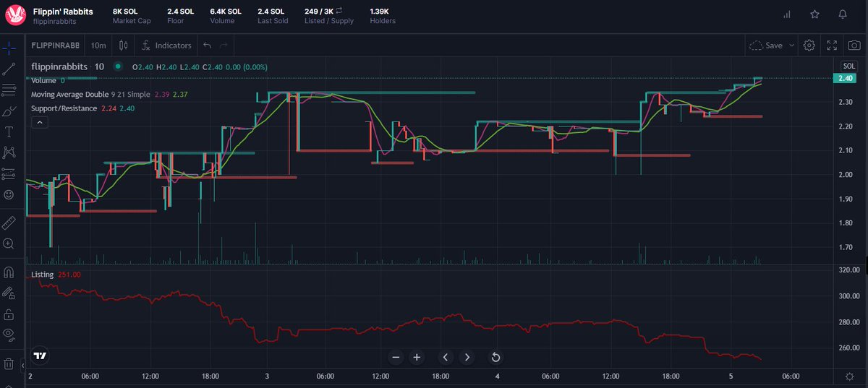
Task: Select the zoom in magnifier tool
Action: click(9, 243)
